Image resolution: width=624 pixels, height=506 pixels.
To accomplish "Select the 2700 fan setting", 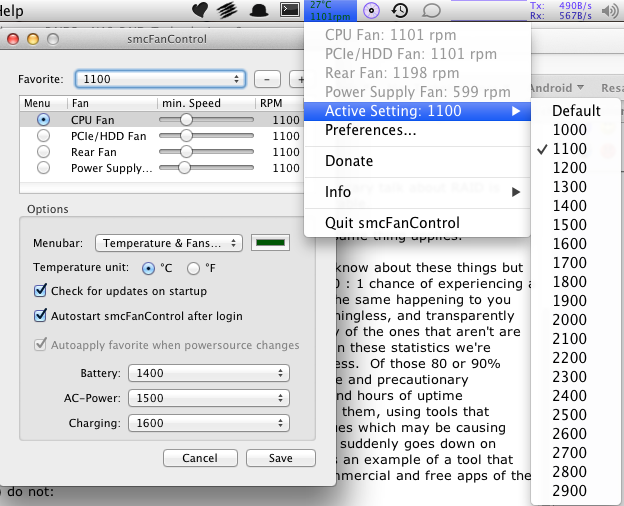I will tap(576, 453).
